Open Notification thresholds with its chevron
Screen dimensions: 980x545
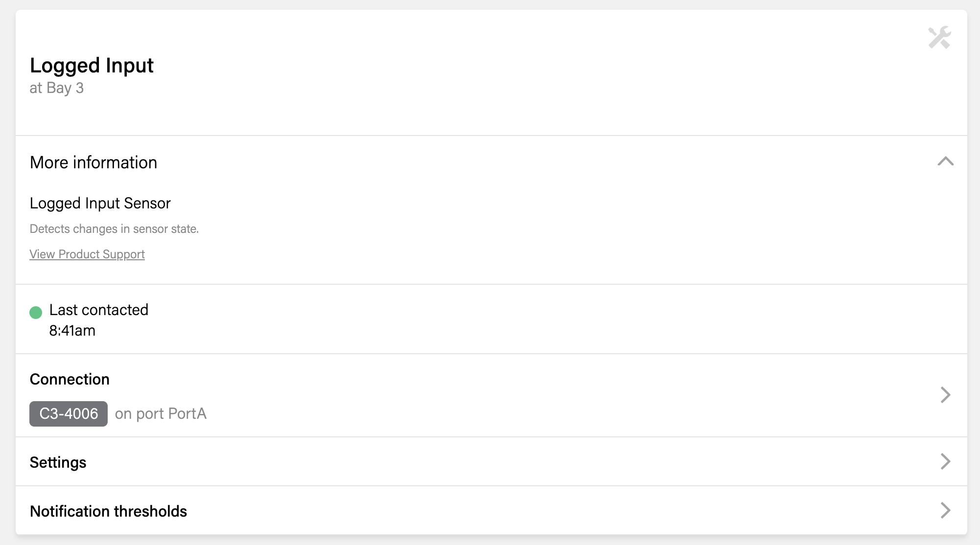tap(945, 510)
